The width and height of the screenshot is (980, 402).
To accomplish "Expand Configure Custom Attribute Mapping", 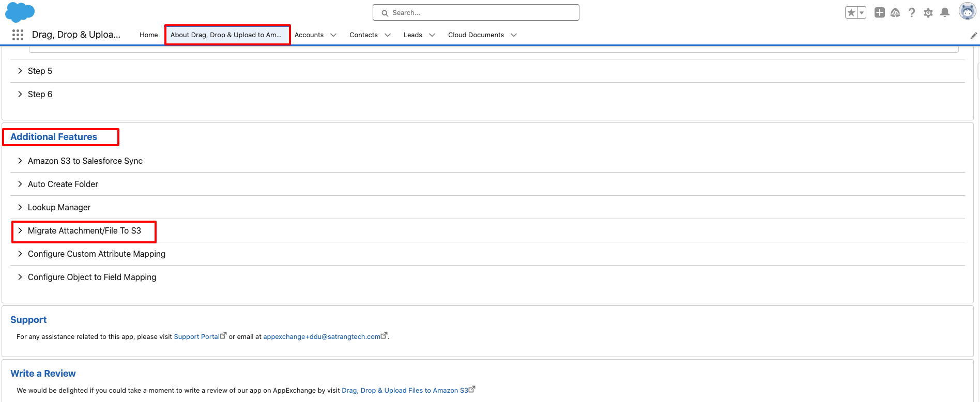I will tap(487, 254).
